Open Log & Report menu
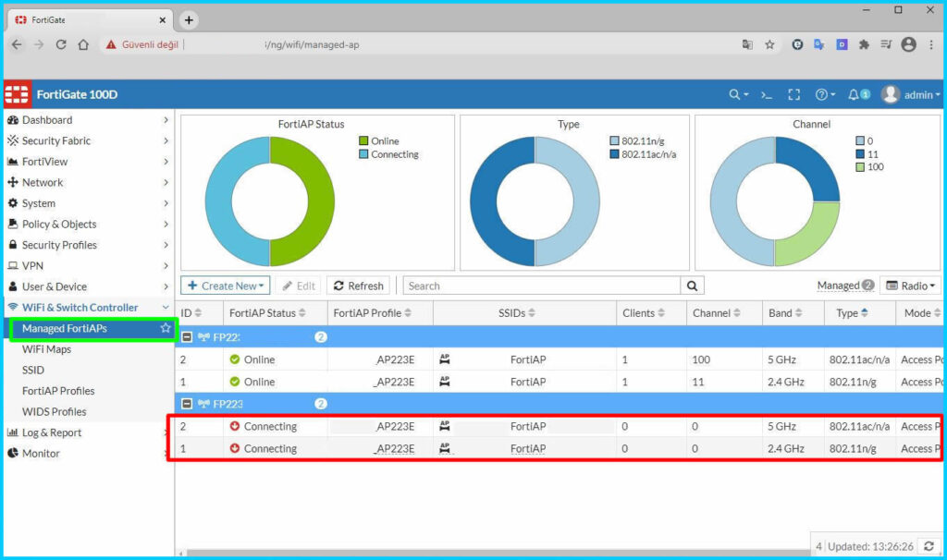The image size is (947, 560). click(x=88, y=432)
